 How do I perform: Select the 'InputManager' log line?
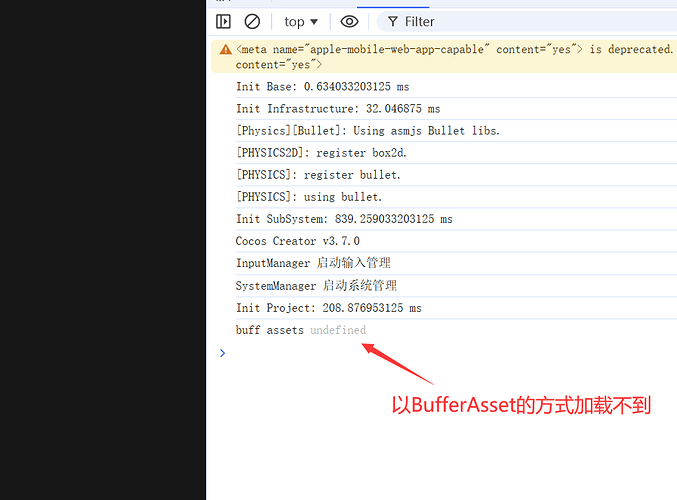point(313,263)
